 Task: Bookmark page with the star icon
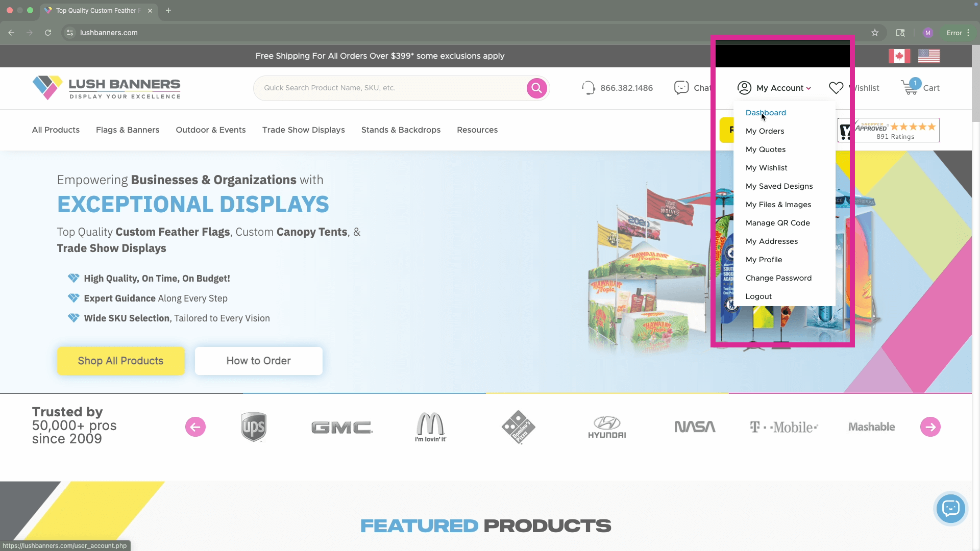click(875, 33)
